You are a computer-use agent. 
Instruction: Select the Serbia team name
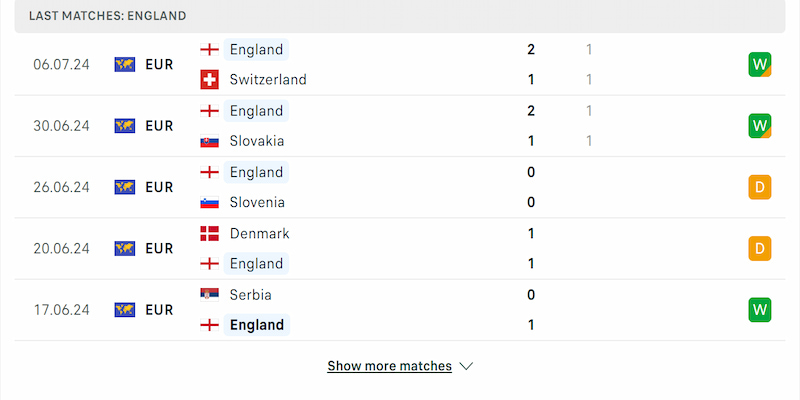(x=250, y=295)
